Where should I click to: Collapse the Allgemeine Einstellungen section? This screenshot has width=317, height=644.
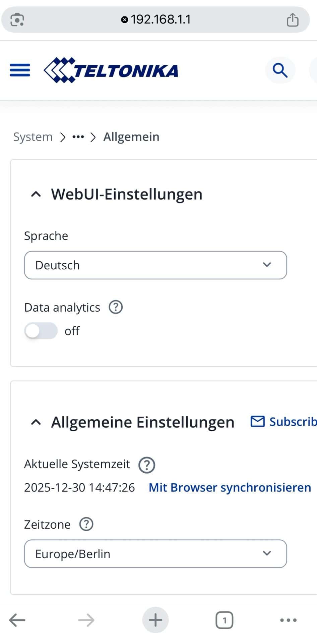point(36,422)
